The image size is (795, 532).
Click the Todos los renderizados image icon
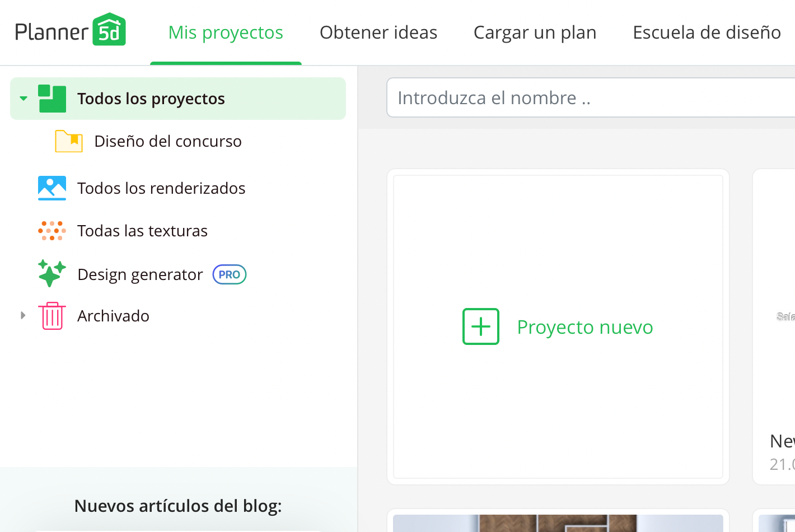(52, 188)
